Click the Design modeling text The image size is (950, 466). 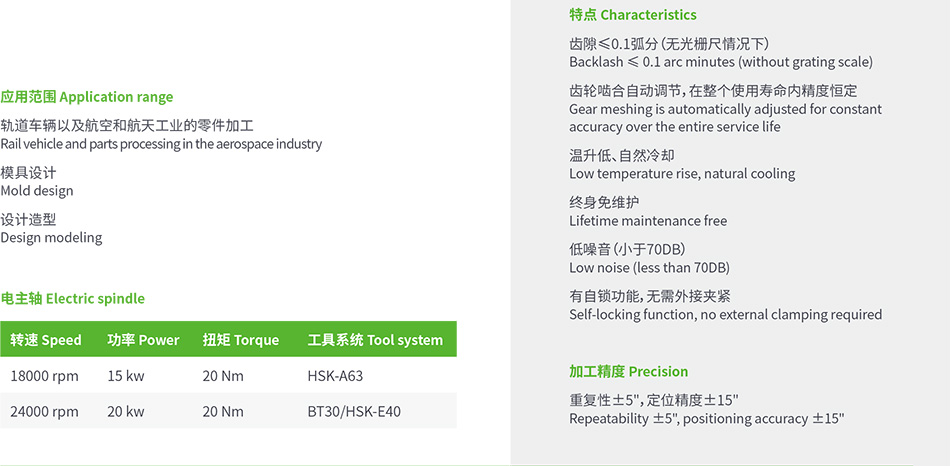coord(51,237)
